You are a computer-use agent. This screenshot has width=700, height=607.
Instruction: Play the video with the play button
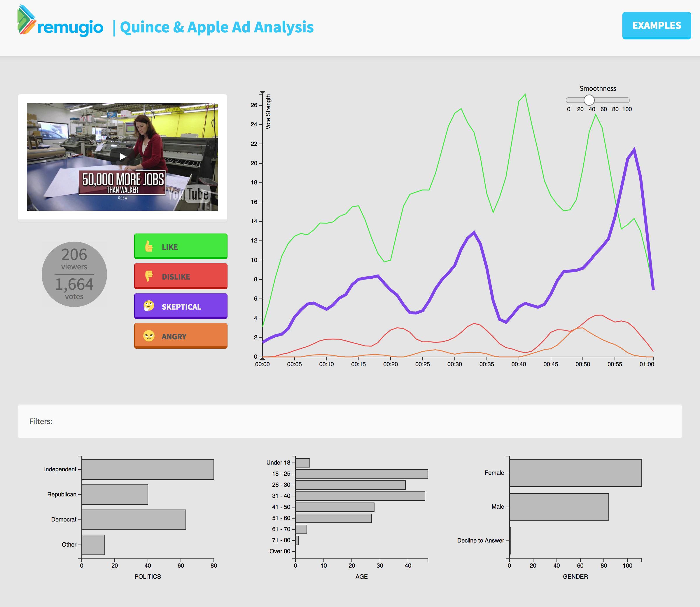[x=123, y=156]
